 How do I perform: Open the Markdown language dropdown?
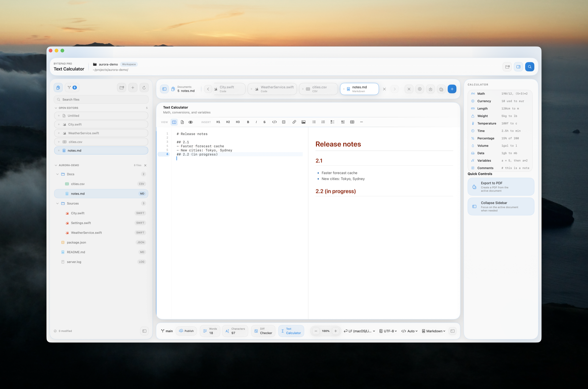[434, 331]
